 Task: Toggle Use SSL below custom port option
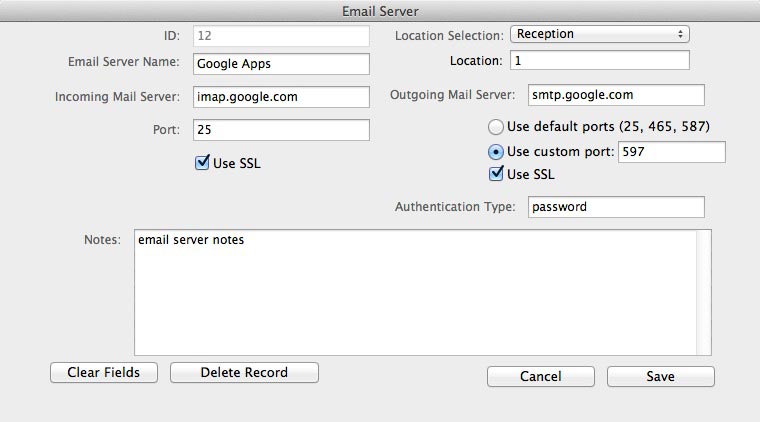(x=496, y=174)
